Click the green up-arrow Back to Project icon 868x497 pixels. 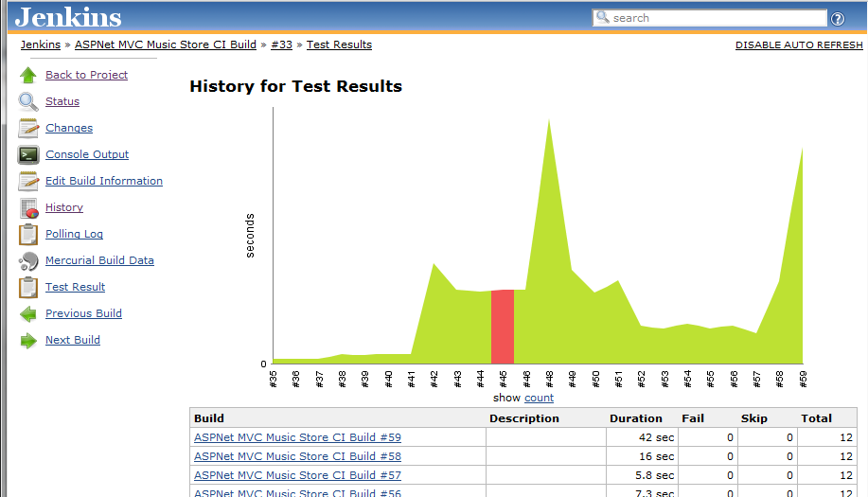(x=28, y=75)
